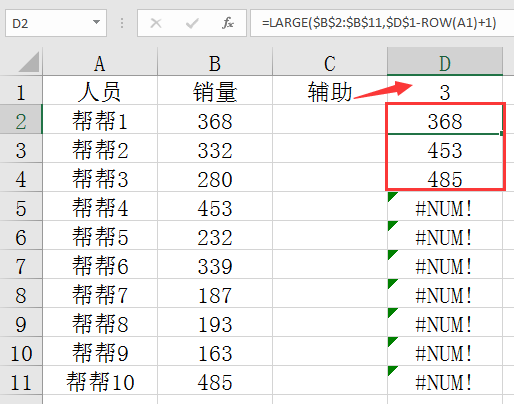Select row 8 header
This screenshot has width=514, height=404.
point(21,293)
